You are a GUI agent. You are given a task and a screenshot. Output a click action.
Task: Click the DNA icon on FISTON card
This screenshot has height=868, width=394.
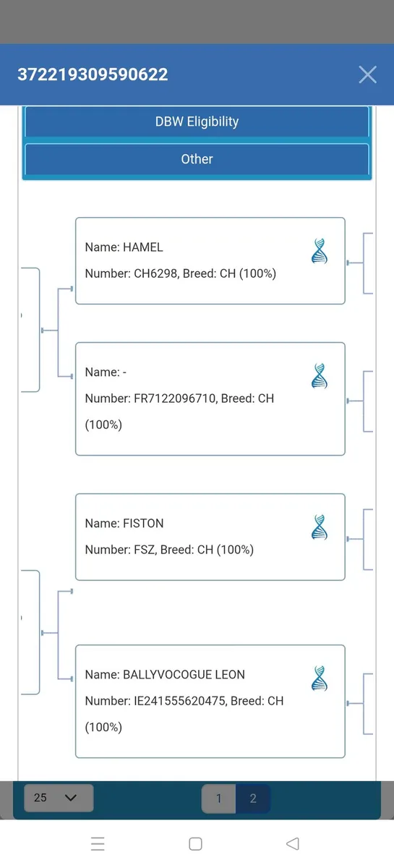pos(320,527)
